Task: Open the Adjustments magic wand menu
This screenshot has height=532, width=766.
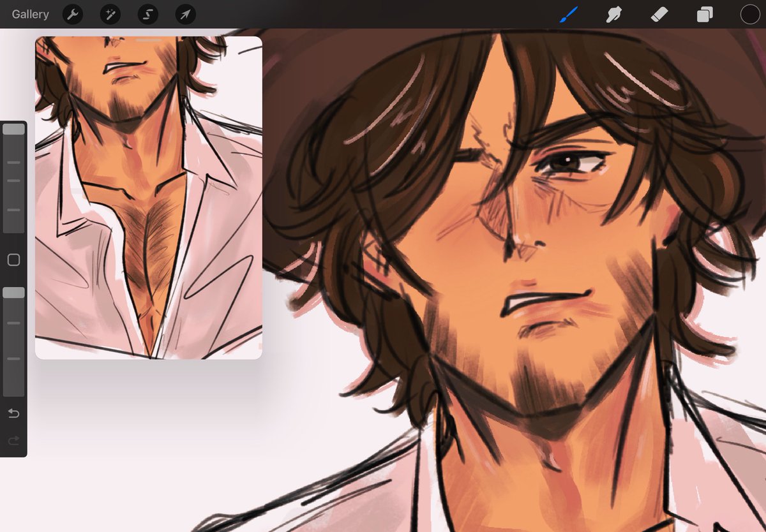Action: pyautogui.click(x=110, y=14)
